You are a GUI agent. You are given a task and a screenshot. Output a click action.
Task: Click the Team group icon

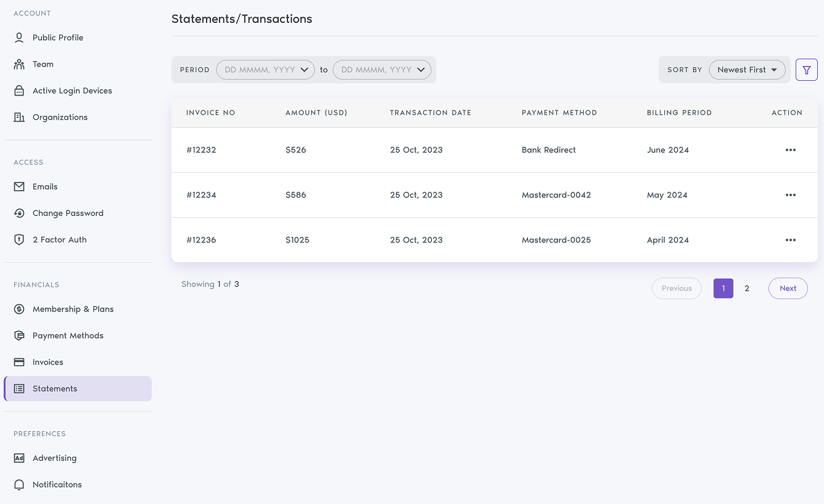(19, 64)
